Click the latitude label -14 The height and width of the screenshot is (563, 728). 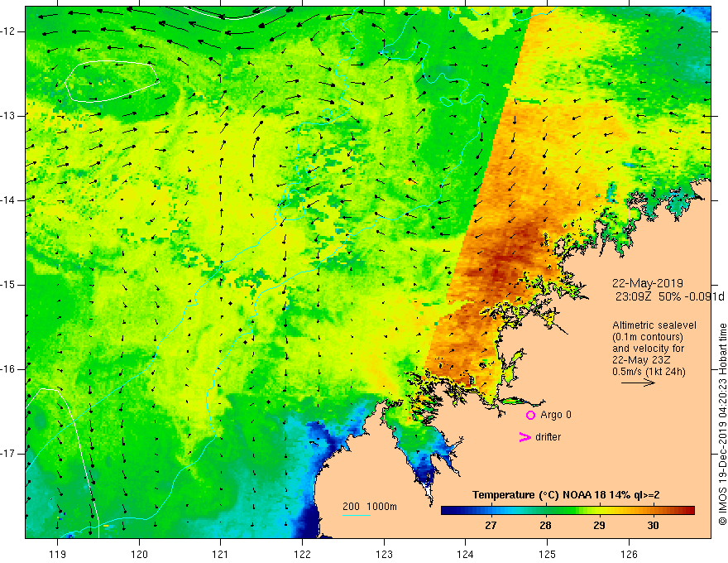8,200
